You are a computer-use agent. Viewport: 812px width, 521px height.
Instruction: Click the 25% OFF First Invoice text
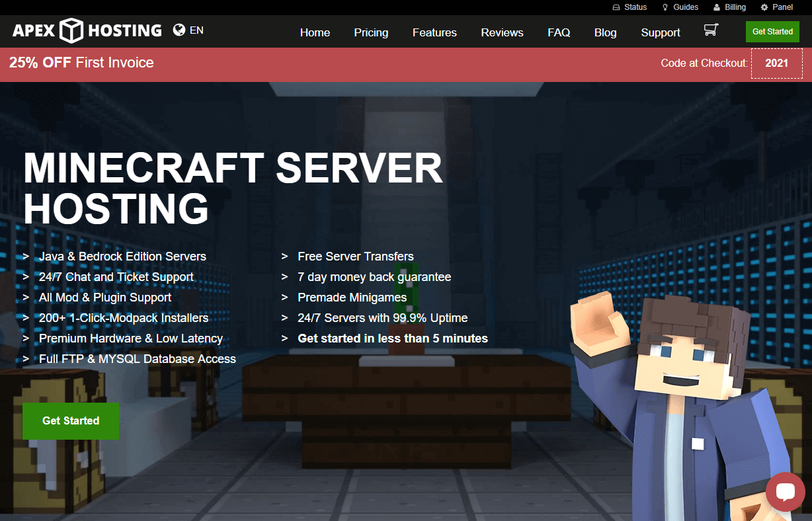pos(81,63)
